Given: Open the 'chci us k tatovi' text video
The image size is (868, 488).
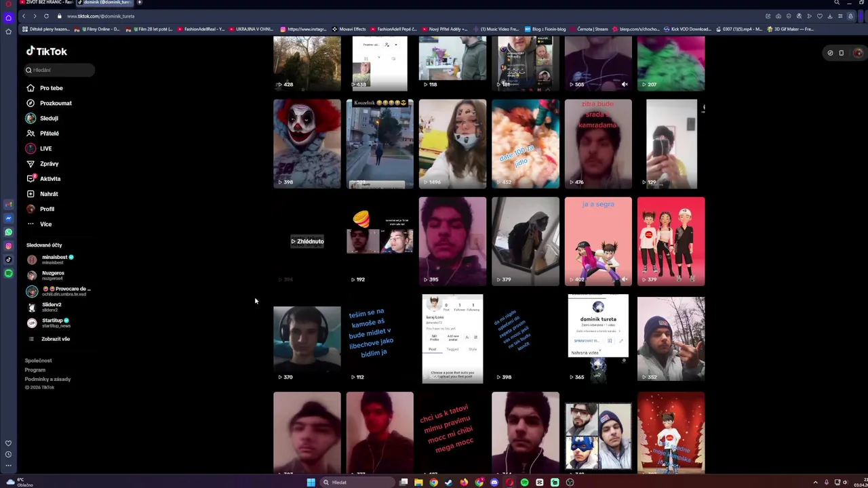Looking at the screenshot, I should pyautogui.click(x=452, y=432).
